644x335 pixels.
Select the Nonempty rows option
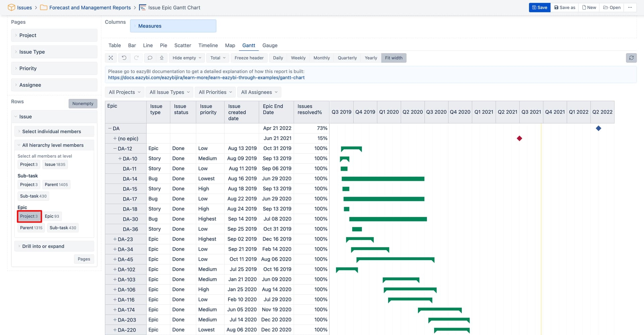coord(83,103)
